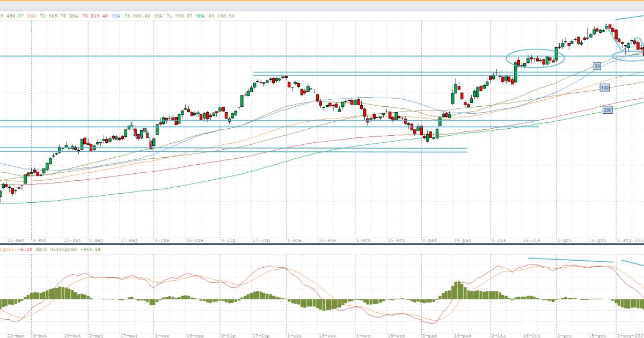The image size is (644, 338).
Task: Select 17-lip on the price chart time axis
Action: click(x=261, y=240)
